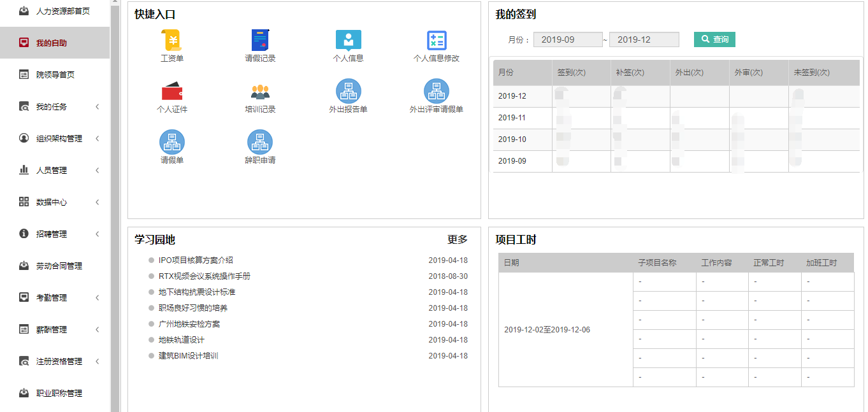Select 职业职称管理 menu item
Screen dimensions: 868x412
pyautogui.click(x=55, y=393)
